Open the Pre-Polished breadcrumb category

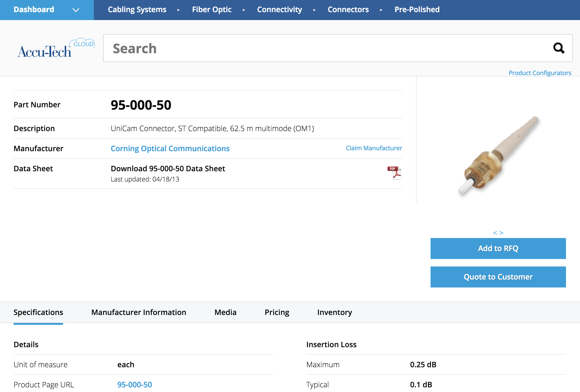tap(417, 10)
